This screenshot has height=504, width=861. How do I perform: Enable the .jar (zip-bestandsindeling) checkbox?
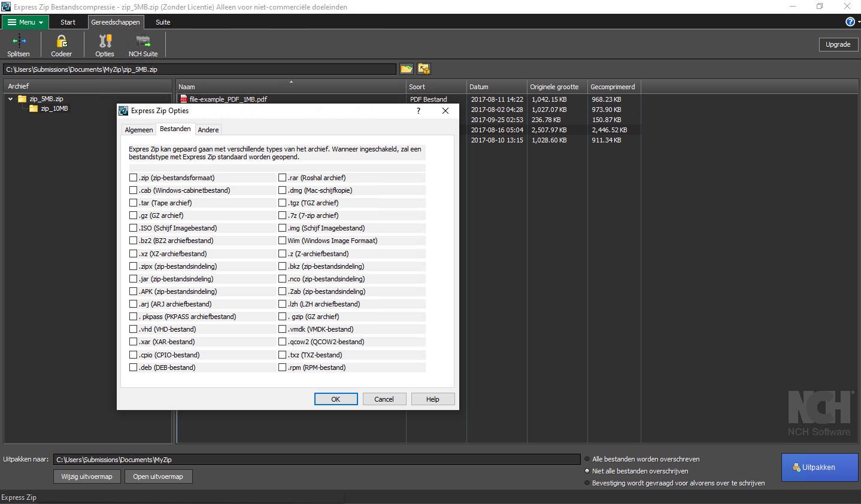134,279
